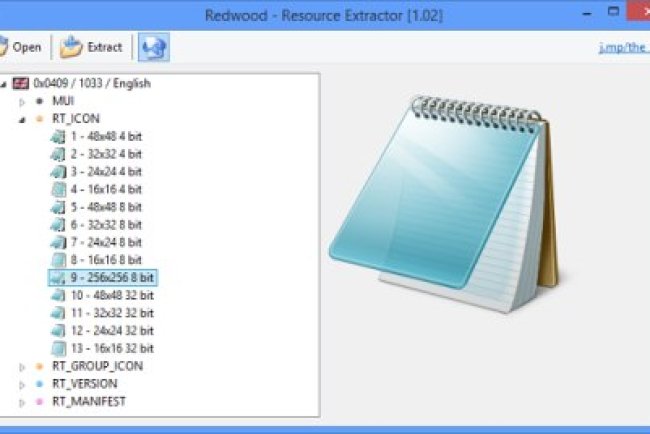This screenshot has width=650, height=434.
Task: Click the language flag icon for 0x0409
Action: [21, 83]
